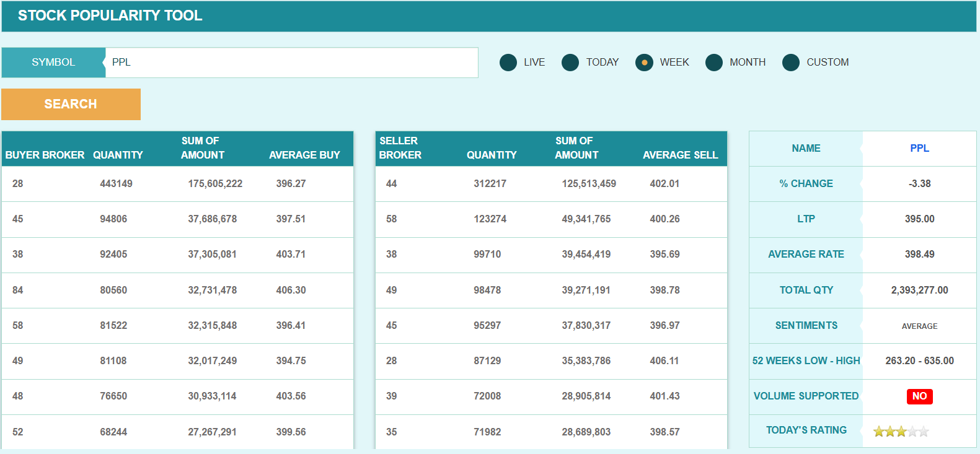The image size is (980, 454).
Task: Click the today's rating stars
Action: [901, 431]
